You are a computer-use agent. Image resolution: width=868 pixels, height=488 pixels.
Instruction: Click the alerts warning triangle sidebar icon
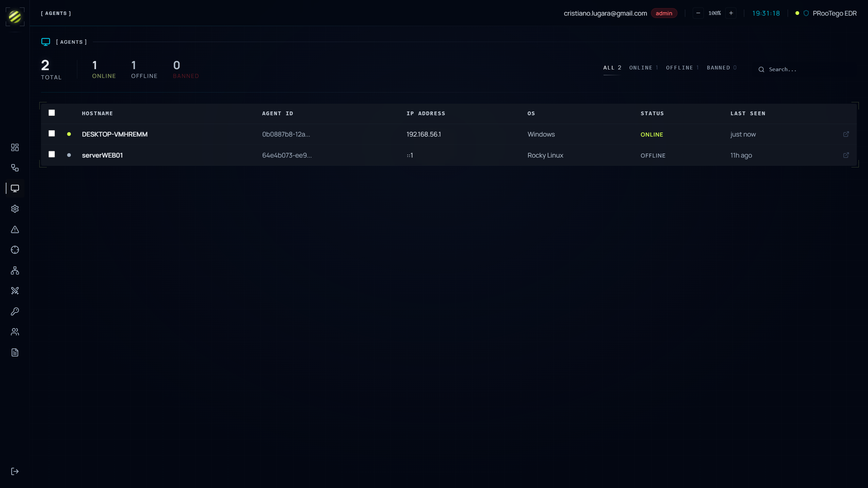(15, 229)
